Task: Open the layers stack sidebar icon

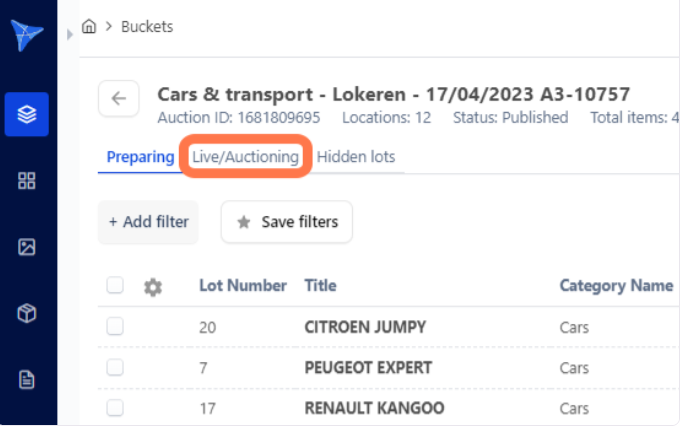Action: click(x=27, y=114)
